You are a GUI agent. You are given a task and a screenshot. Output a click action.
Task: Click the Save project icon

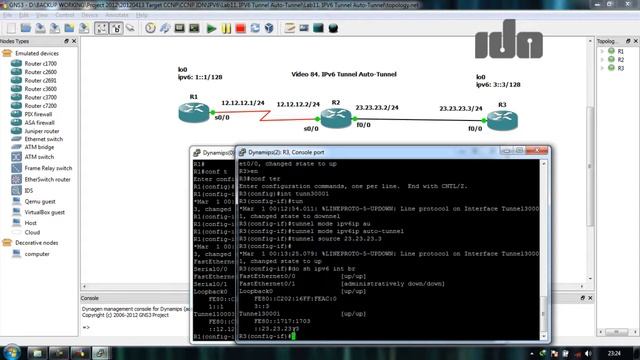click(40, 28)
